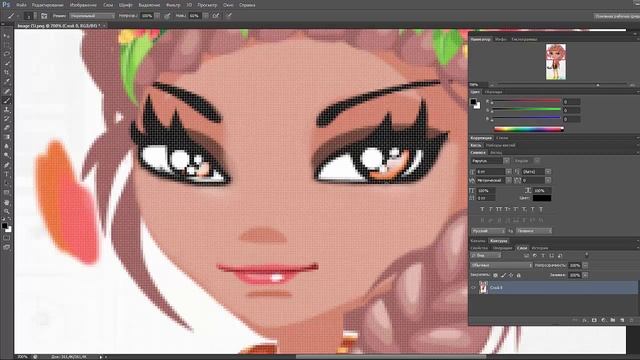
Task: Click the text color swatch in Character panel
Action: 542,198
